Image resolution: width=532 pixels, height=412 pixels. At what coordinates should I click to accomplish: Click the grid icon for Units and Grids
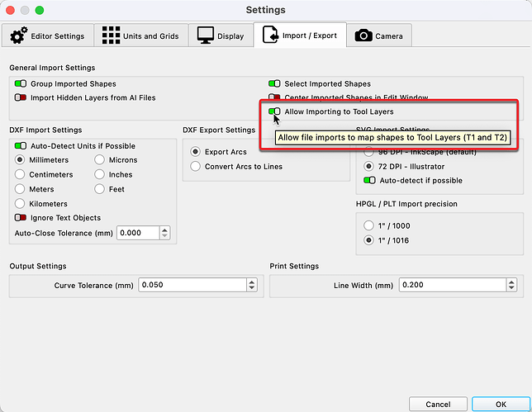[x=111, y=36]
